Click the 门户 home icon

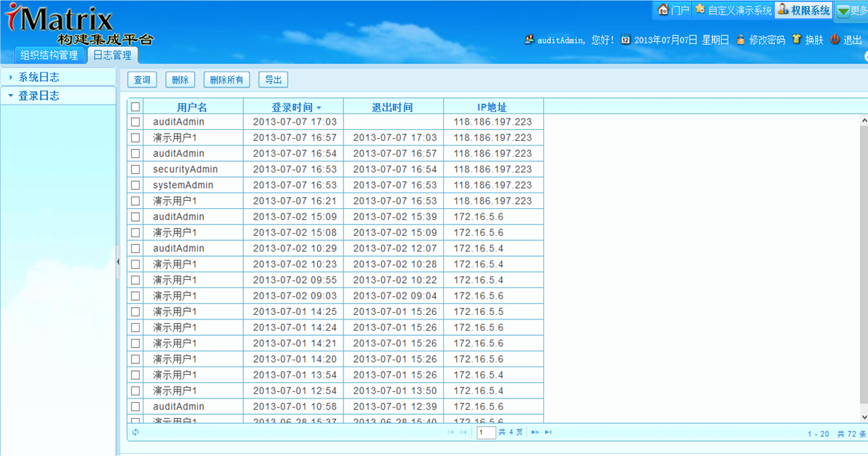pyautogui.click(x=663, y=10)
